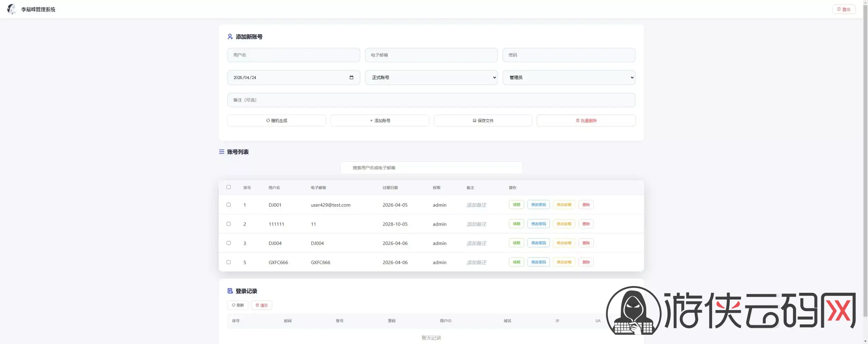Click 清空 clear login records button

pos(261,305)
